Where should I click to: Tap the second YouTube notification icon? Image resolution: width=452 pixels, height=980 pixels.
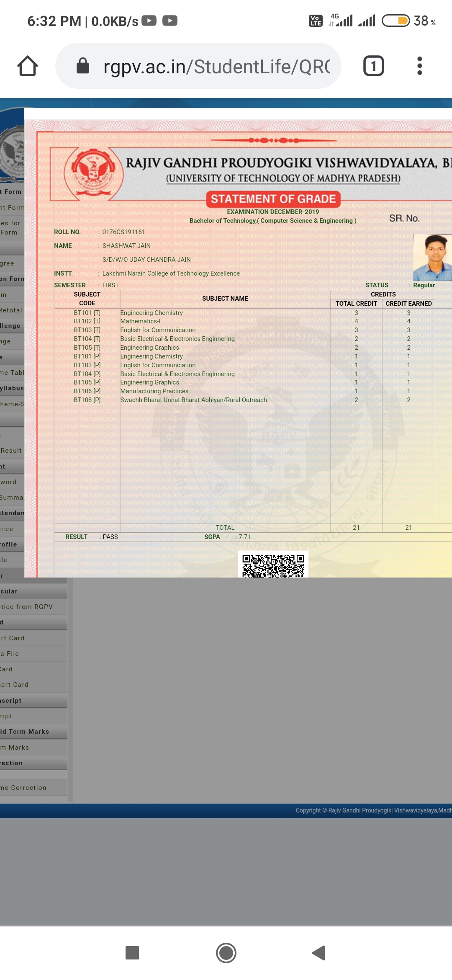(x=170, y=21)
